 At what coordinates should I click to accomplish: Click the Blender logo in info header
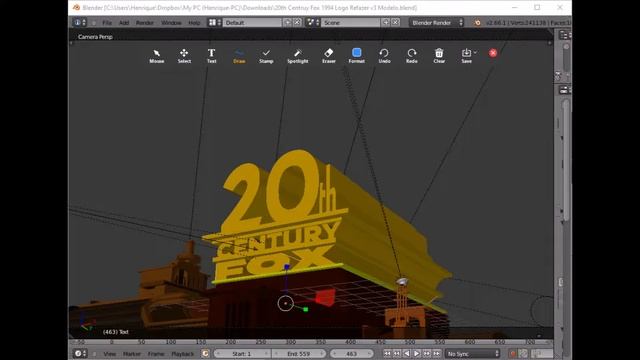477,23
